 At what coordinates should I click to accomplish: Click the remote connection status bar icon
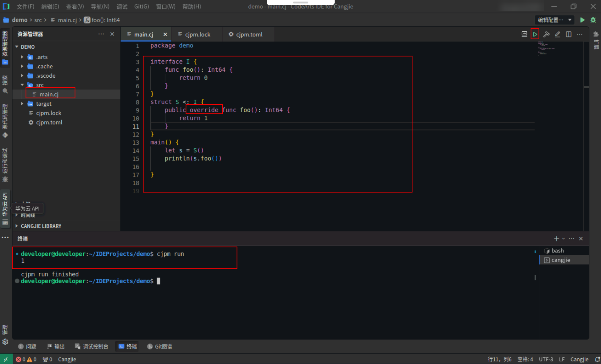6,359
